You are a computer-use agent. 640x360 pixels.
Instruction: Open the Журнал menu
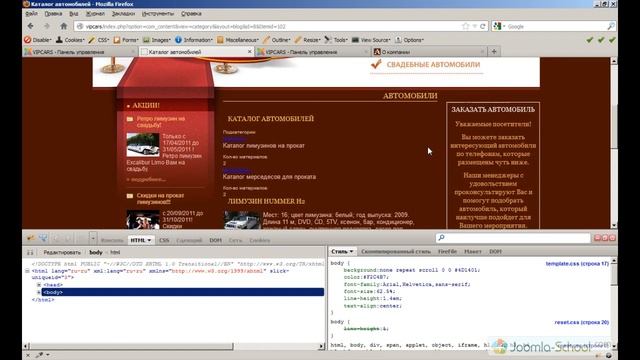pos(95,13)
